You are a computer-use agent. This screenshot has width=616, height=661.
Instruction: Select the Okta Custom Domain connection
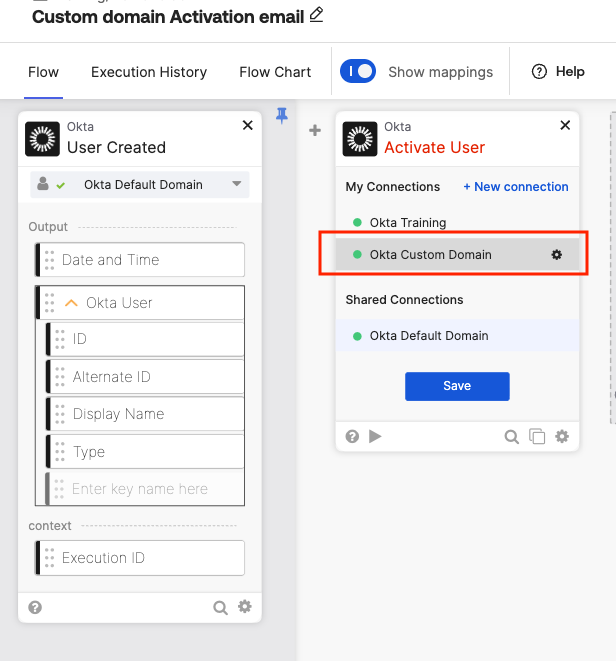[457, 255]
